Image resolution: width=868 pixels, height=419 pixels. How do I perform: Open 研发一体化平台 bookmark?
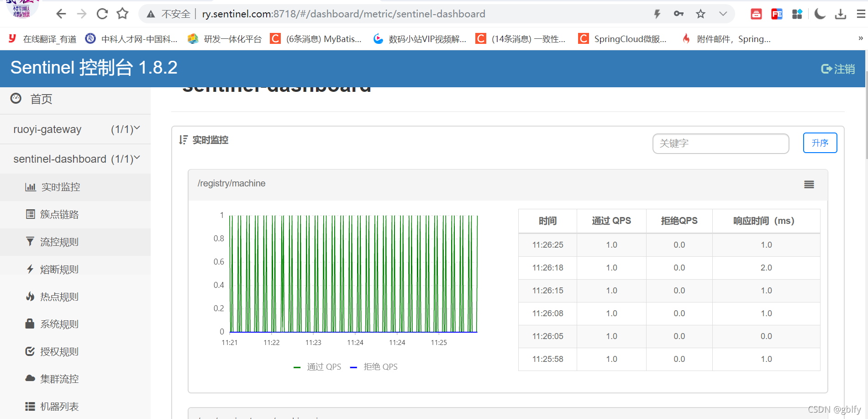[x=225, y=39]
